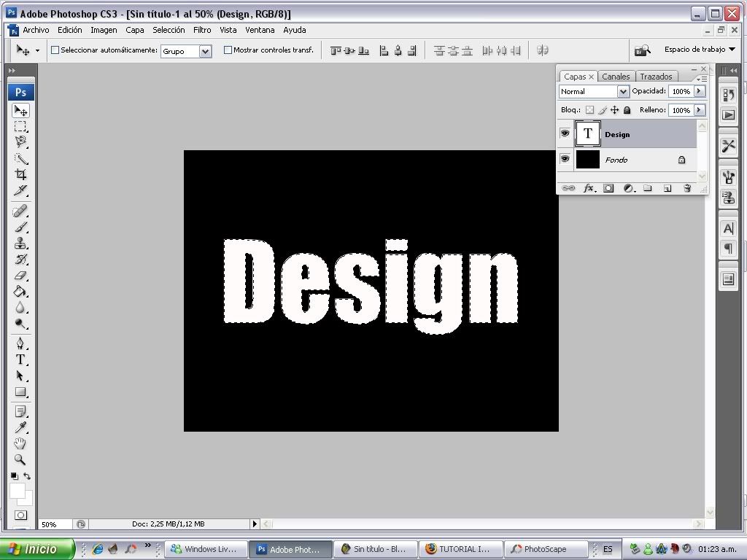Create new adjustment layer icon
The width and height of the screenshot is (747, 560).
pyautogui.click(x=629, y=189)
